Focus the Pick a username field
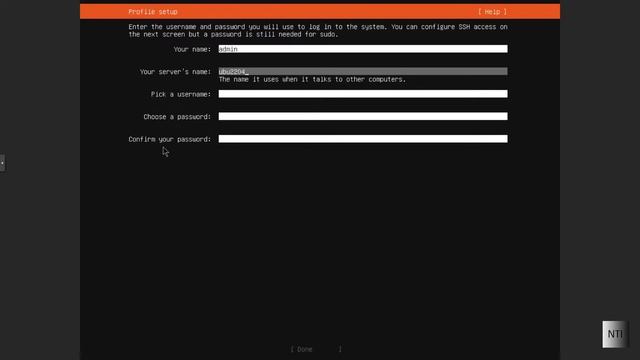The width and height of the screenshot is (640, 360). pos(363,94)
